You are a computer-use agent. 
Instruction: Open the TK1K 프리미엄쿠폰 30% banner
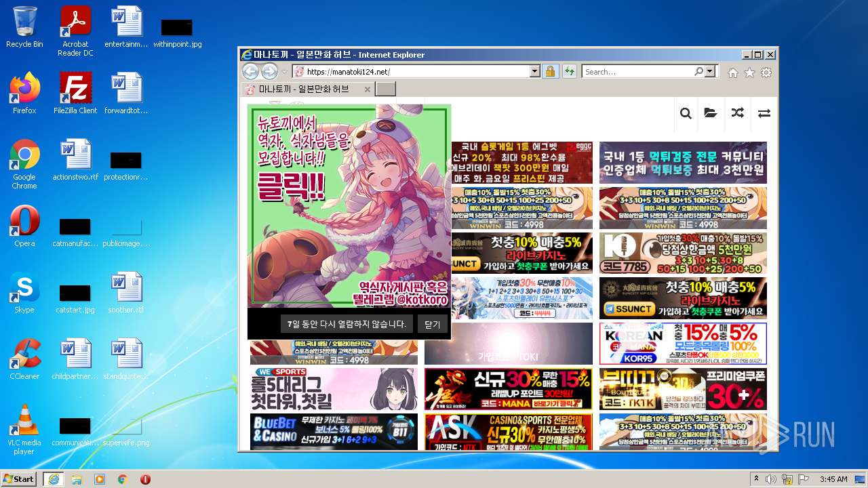point(683,388)
